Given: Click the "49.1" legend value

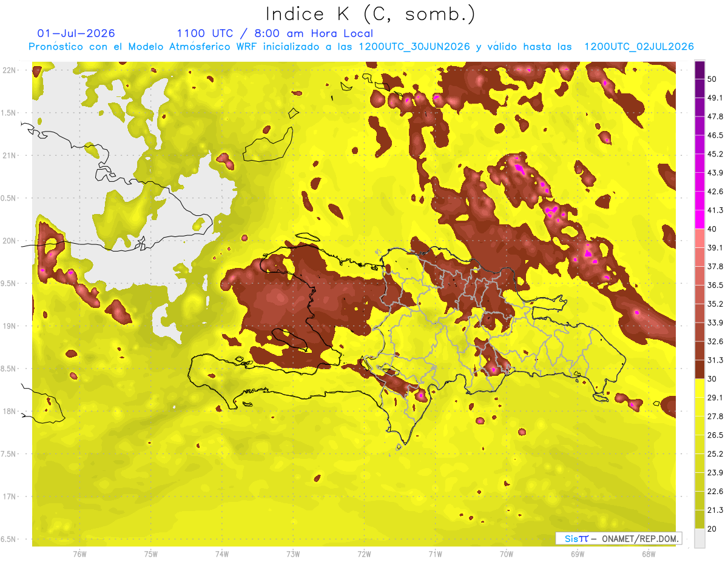Looking at the screenshot, I should point(715,98).
